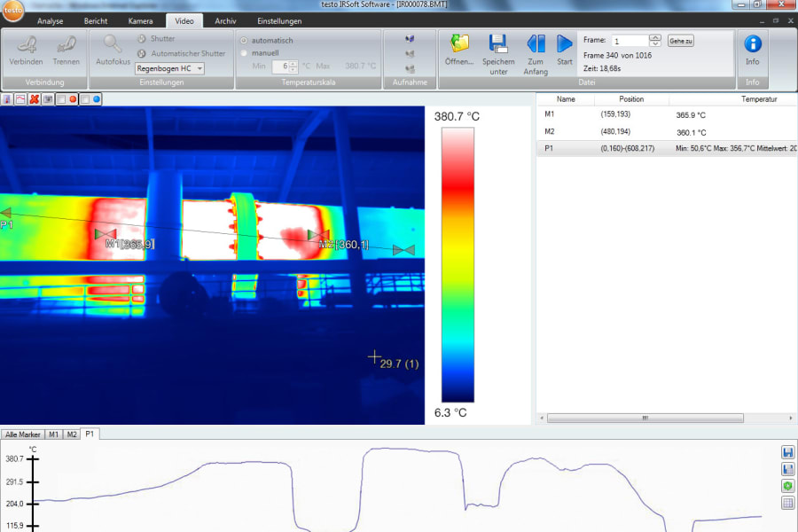Image resolution: width=798 pixels, height=532 pixels.
Task: Select the manuell radio button
Action: [x=245, y=53]
